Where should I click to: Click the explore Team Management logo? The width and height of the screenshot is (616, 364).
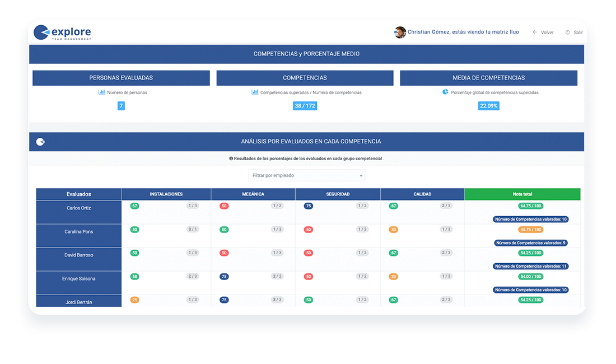coord(63,32)
